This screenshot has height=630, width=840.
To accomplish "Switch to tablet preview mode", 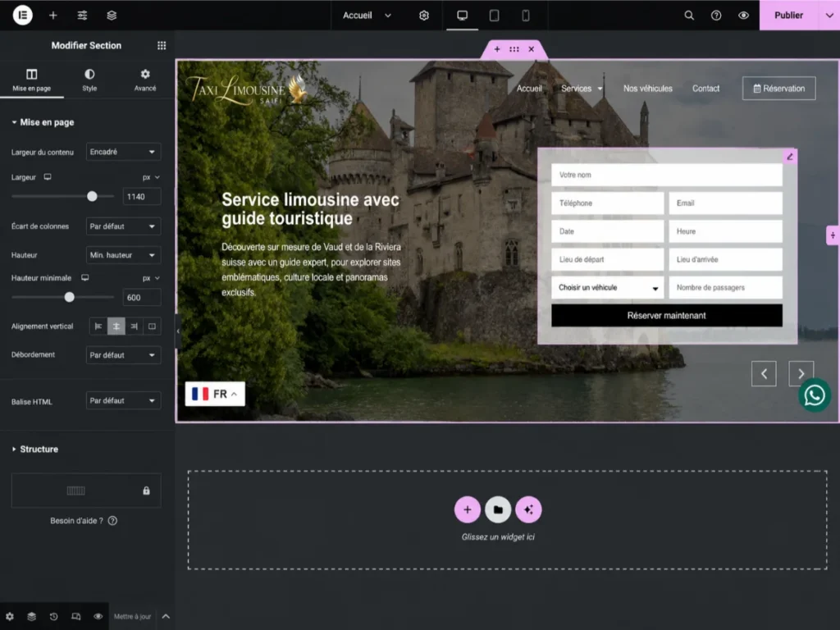I will (494, 15).
